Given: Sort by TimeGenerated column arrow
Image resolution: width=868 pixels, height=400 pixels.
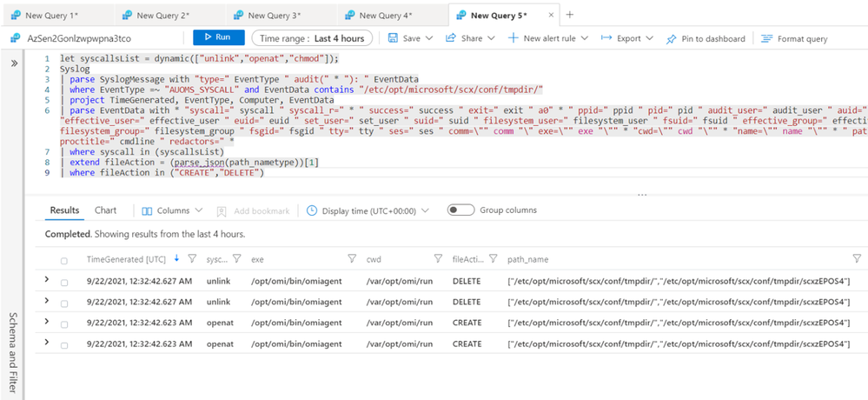Looking at the screenshot, I should click(176, 258).
